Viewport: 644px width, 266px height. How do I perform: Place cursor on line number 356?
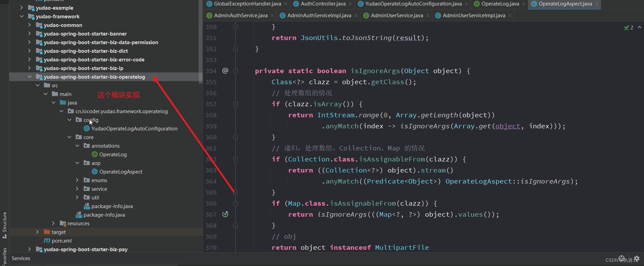[x=211, y=93]
